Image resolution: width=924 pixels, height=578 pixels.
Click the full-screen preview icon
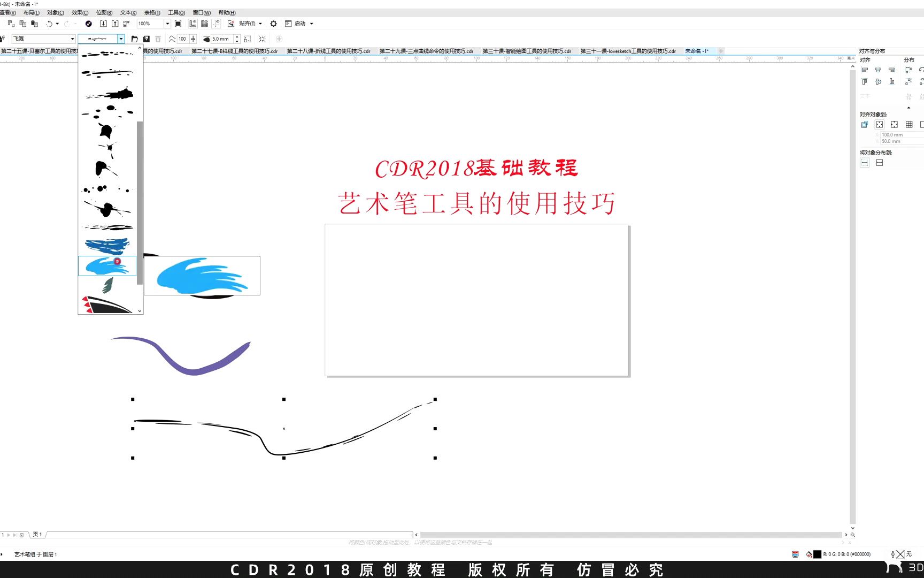[178, 24]
